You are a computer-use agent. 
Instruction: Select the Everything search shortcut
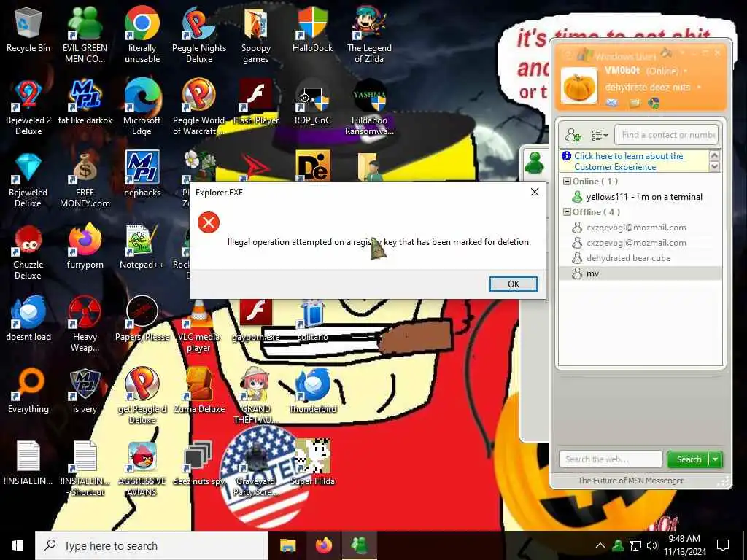(28, 392)
